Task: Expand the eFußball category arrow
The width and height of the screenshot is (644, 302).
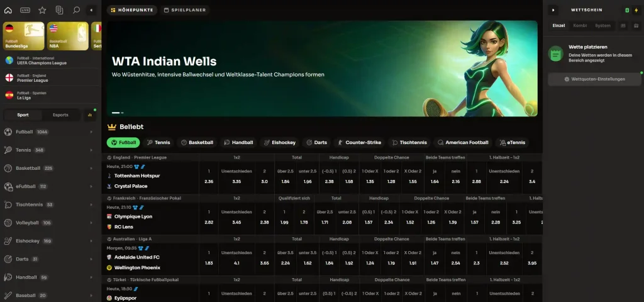Action: [x=91, y=186]
